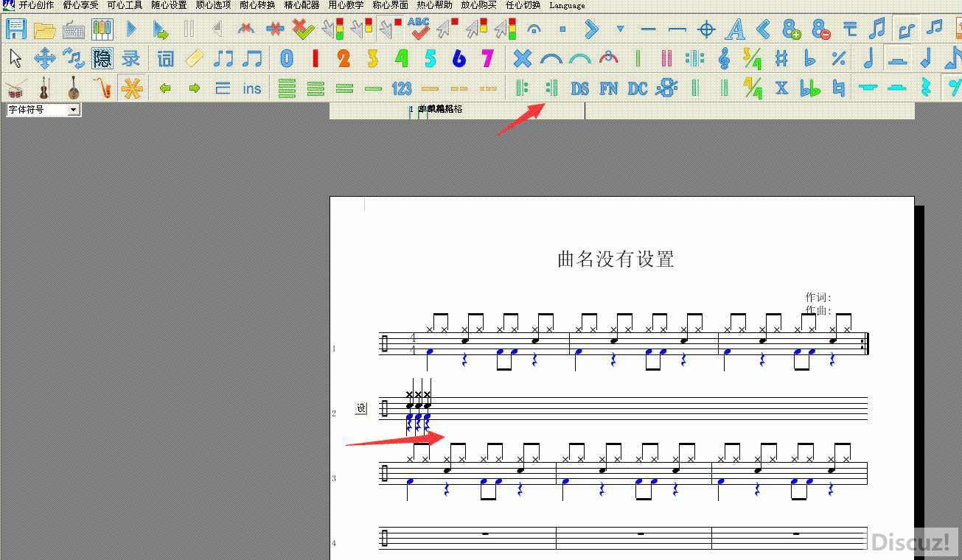This screenshot has height=560, width=962.
Task: Select the arrow pointer tool
Action: click(15, 58)
